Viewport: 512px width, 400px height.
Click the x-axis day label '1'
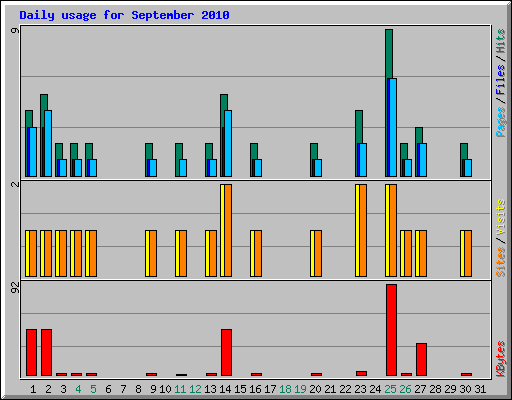33,389
